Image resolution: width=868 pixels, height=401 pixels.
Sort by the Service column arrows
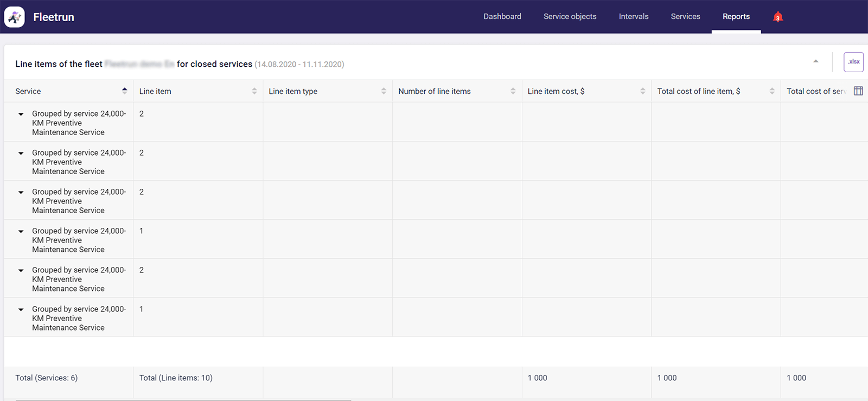point(124,91)
